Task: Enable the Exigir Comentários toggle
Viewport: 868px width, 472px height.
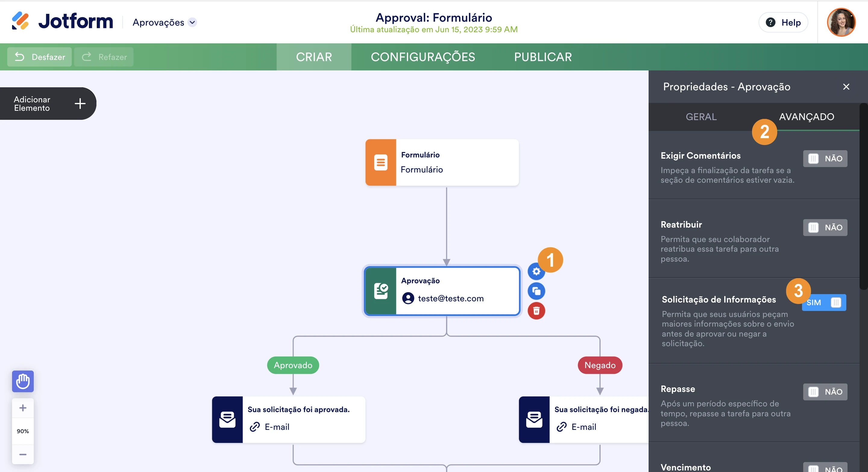Action: 825,159
